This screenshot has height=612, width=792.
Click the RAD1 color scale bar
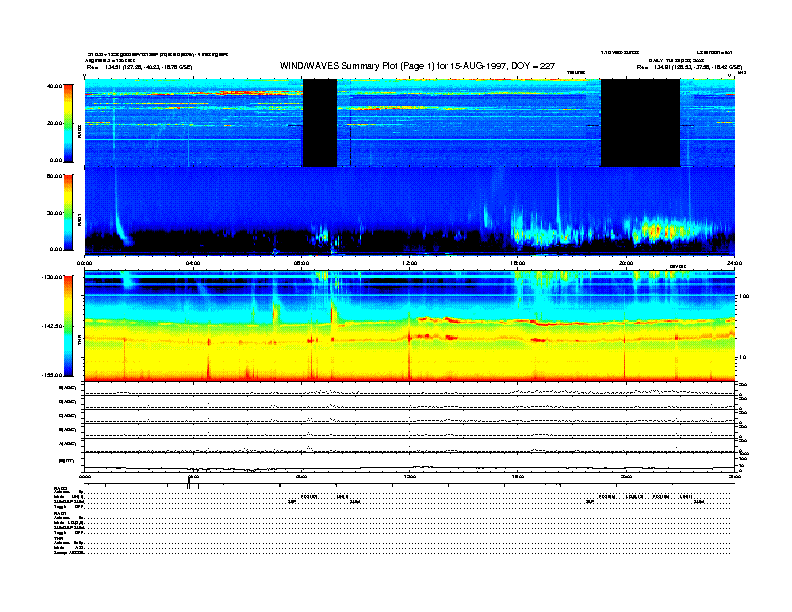point(68,212)
